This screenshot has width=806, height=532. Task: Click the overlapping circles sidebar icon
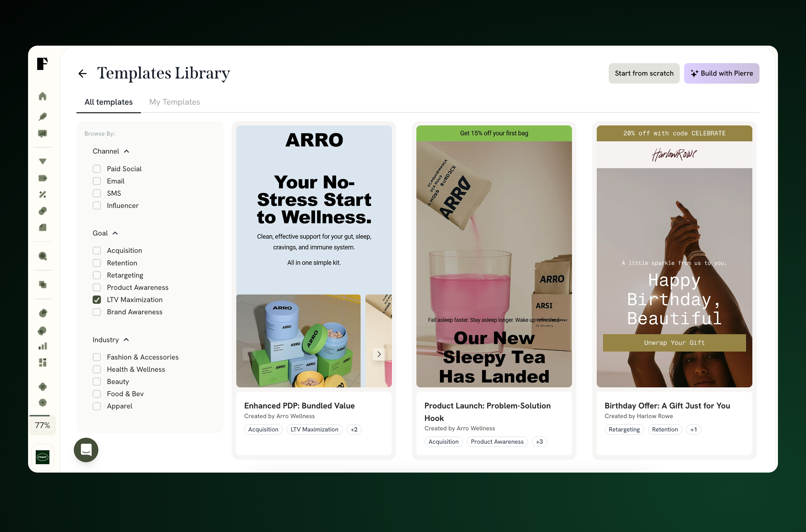pos(42,211)
